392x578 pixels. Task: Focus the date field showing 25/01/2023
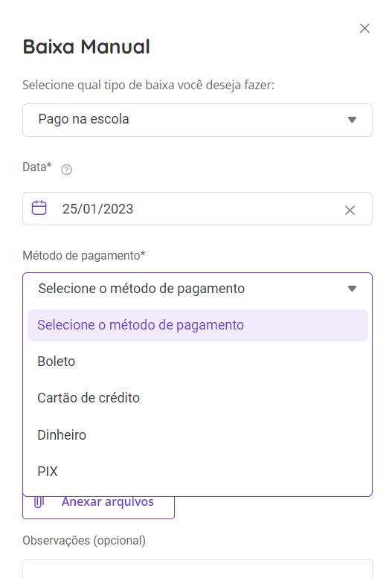point(197,208)
